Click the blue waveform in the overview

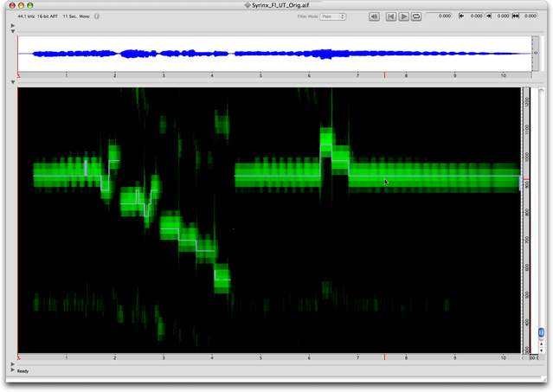[x=260, y=54]
